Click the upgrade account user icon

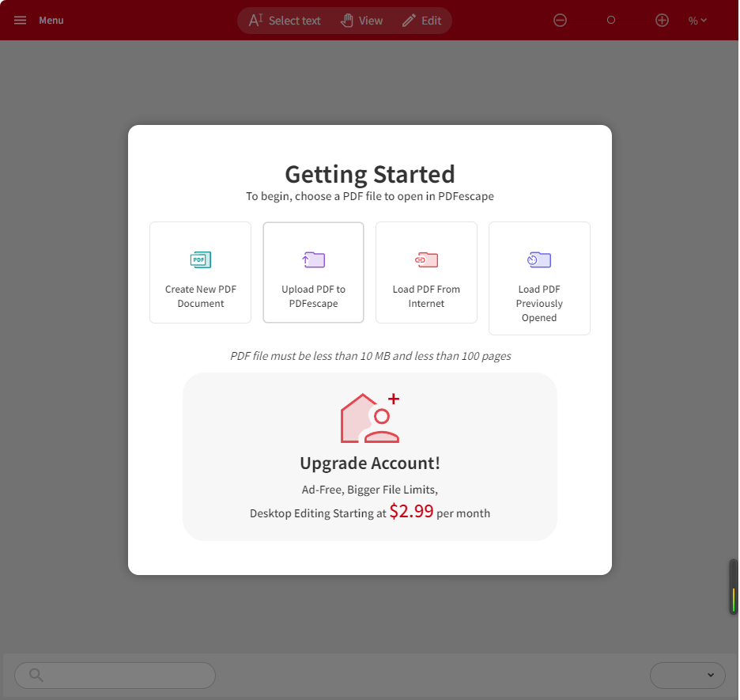pos(370,418)
